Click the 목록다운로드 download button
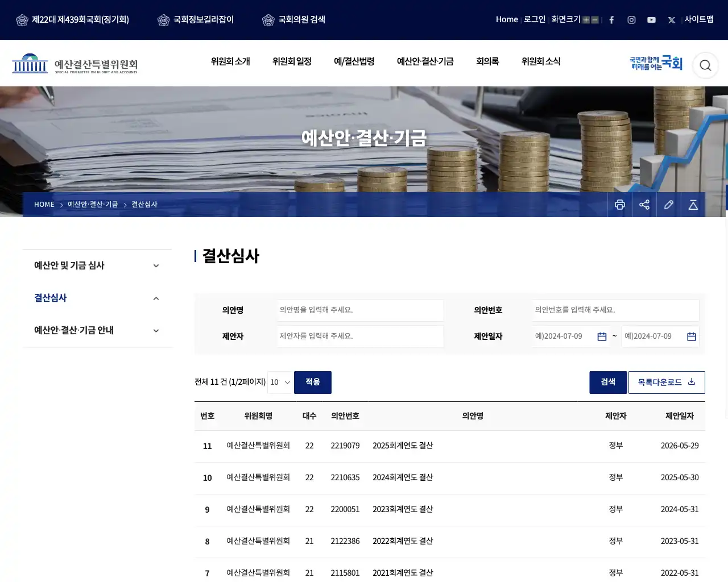The width and height of the screenshot is (728, 582). [667, 383]
